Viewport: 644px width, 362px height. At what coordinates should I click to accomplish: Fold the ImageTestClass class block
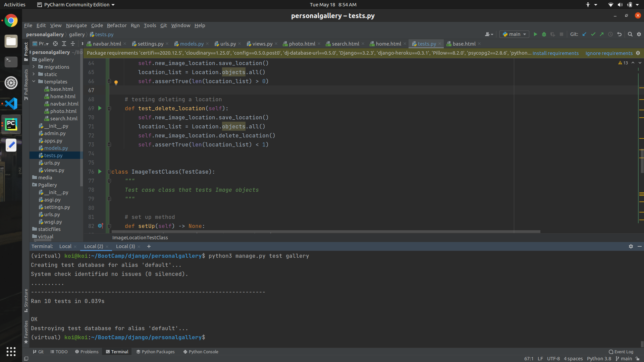(x=109, y=172)
